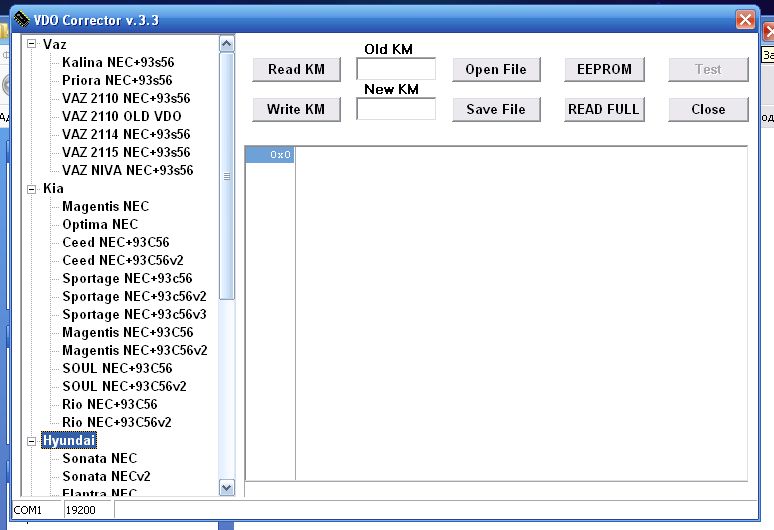Image resolution: width=774 pixels, height=530 pixels.
Task: Select Sonata NECv2 entry
Action: 106,476
